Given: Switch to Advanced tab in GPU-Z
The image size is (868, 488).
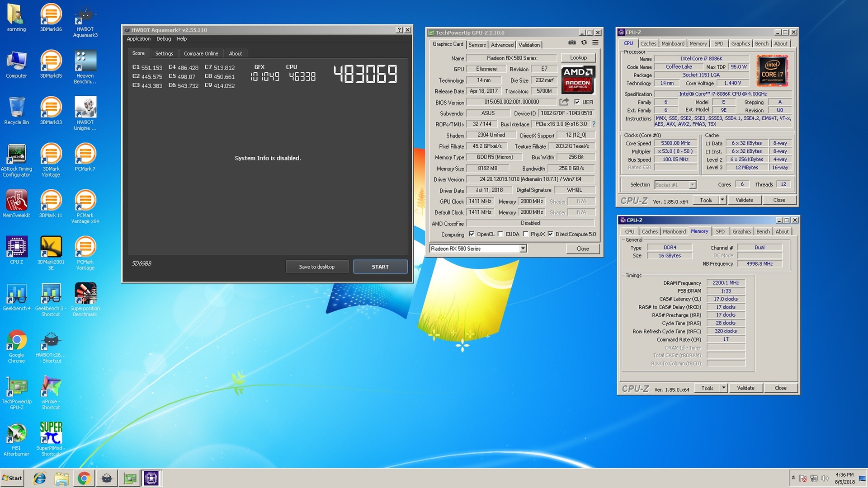Looking at the screenshot, I should tap(502, 45).
